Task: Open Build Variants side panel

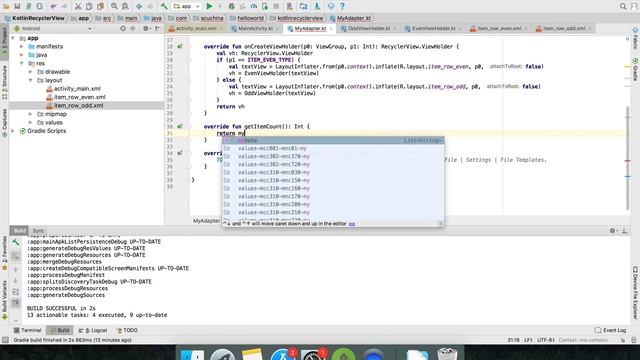Action: 4,299
